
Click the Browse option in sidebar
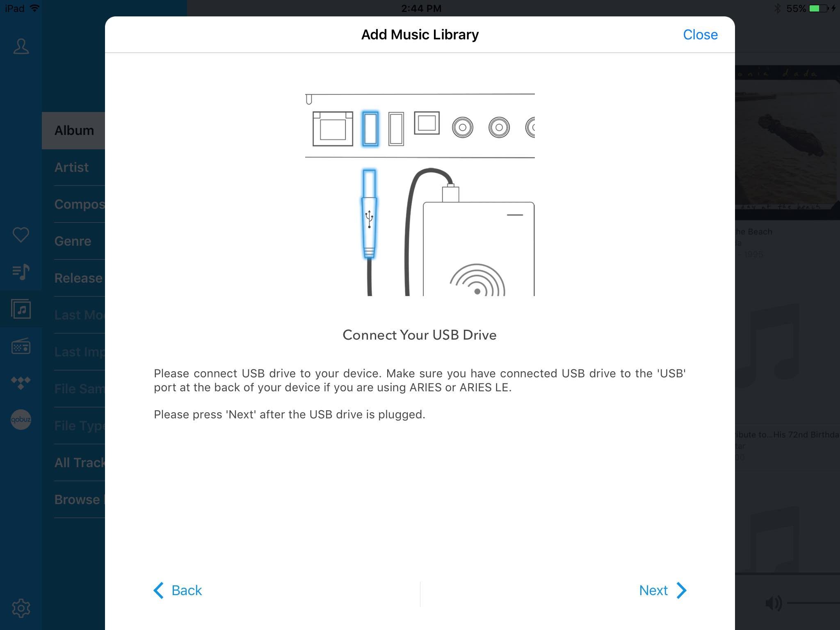pyautogui.click(x=78, y=499)
